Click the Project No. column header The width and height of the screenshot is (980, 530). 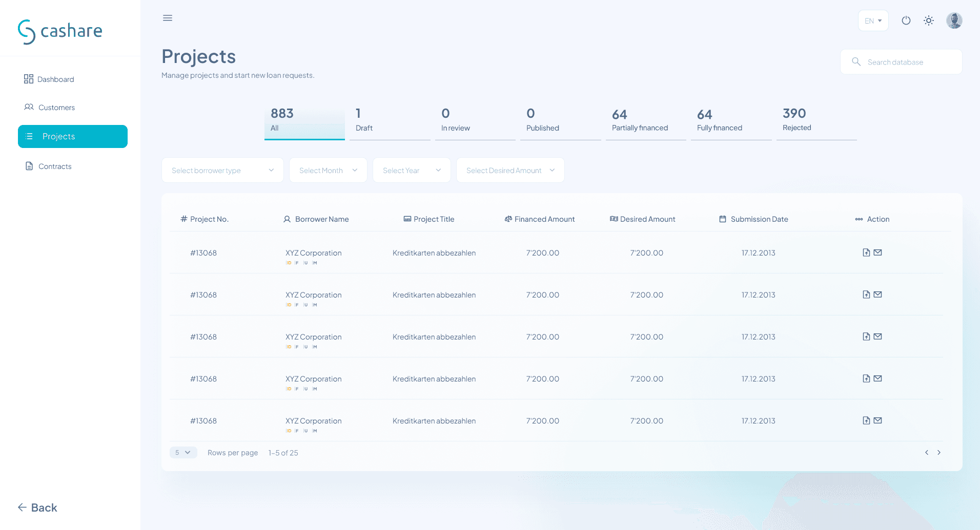pyautogui.click(x=205, y=219)
